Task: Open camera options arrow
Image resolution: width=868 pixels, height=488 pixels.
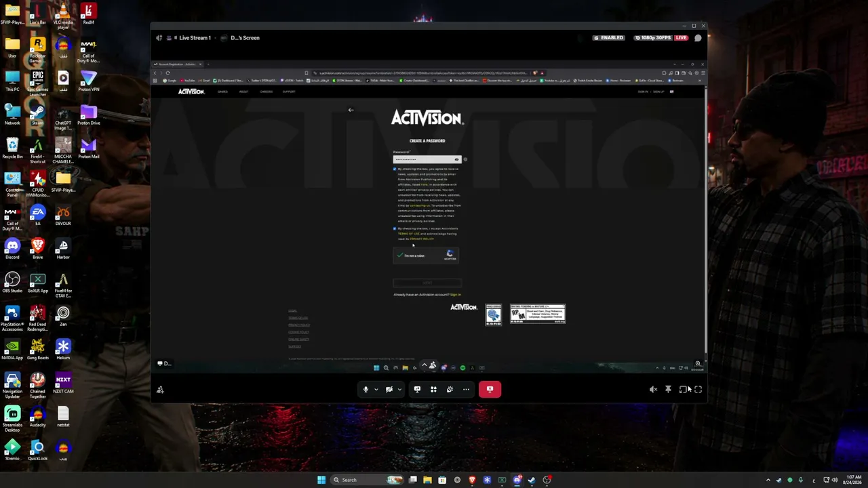Action: (x=399, y=390)
